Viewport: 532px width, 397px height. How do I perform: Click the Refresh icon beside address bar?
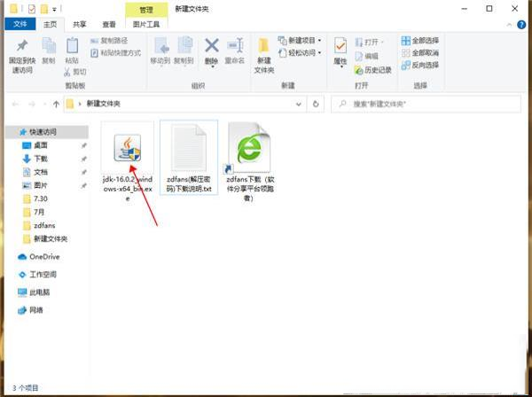[317, 104]
